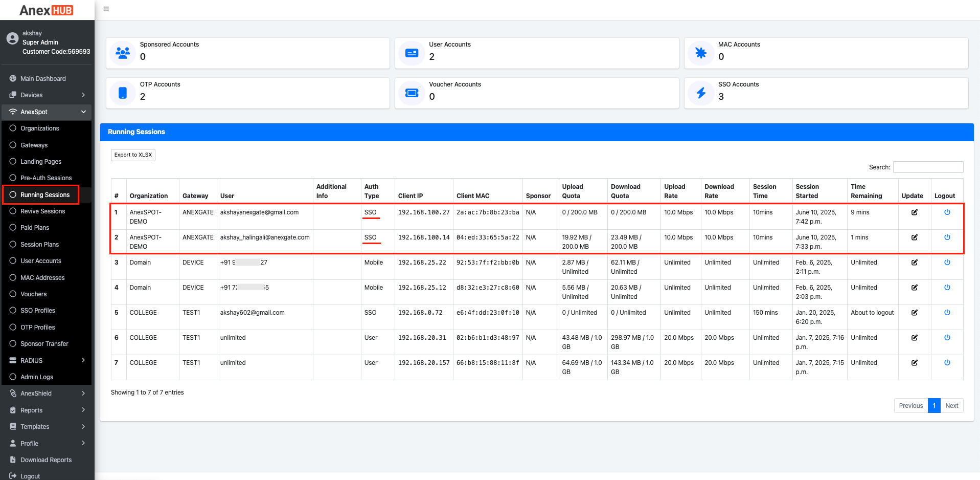
Task: Click the SSO Accounts lightning bolt icon
Action: [701, 93]
